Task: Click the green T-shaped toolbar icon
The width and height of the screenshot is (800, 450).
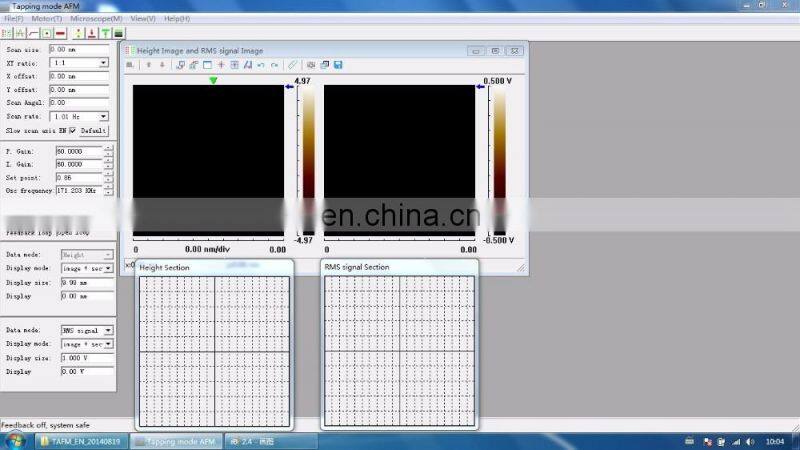Action: coord(105,33)
